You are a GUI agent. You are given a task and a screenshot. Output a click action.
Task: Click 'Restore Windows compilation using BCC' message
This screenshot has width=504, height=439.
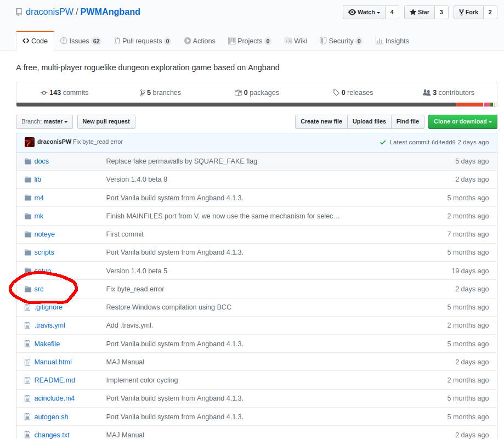(169, 307)
